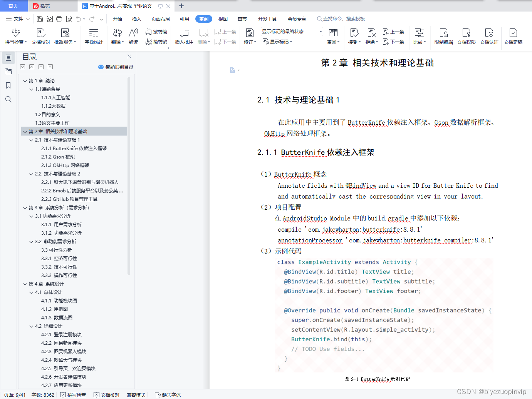
Task: Open the 文件 menu
Action: (18, 19)
